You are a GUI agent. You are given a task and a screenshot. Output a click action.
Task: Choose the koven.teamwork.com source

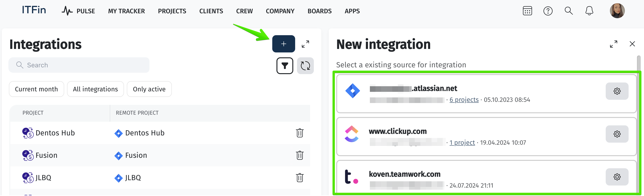tap(486, 177)
